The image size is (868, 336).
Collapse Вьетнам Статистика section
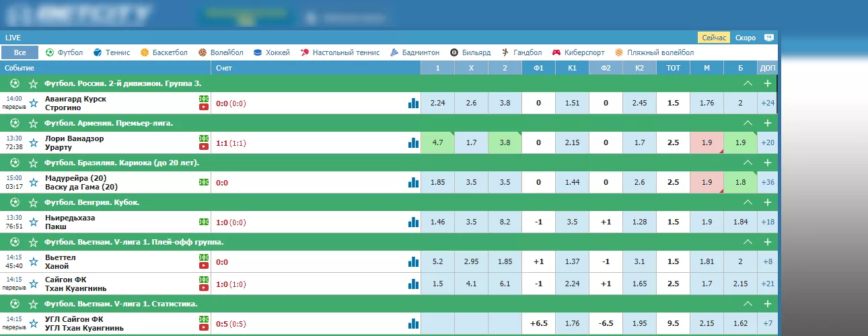tap(747, 304)
